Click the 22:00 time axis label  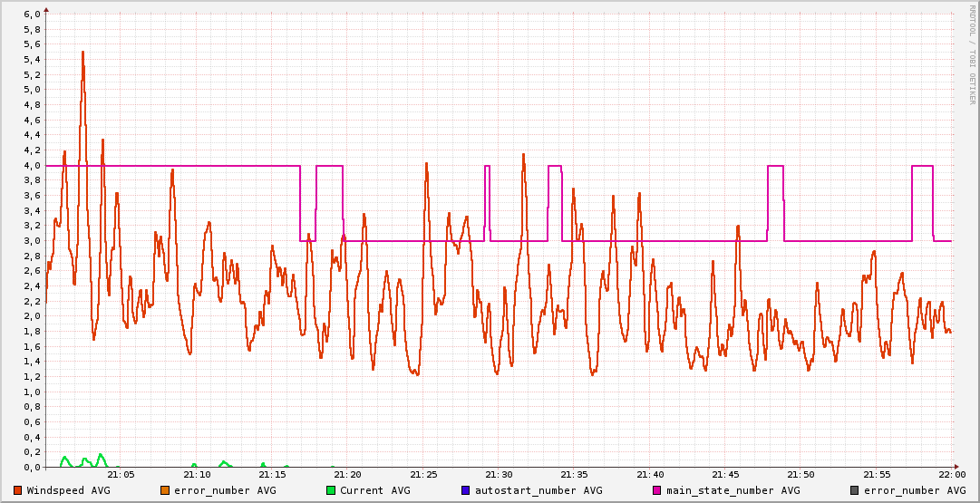point(951,474)
